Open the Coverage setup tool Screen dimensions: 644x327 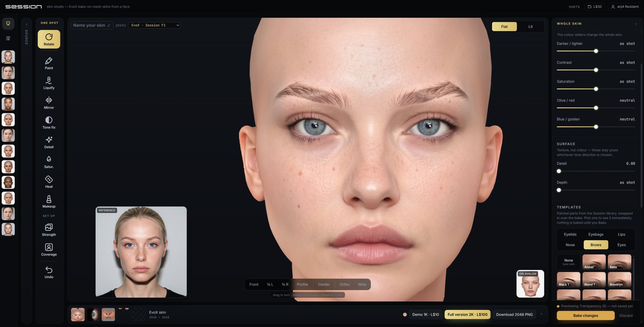pyautogui.click(x=49, y=250)
